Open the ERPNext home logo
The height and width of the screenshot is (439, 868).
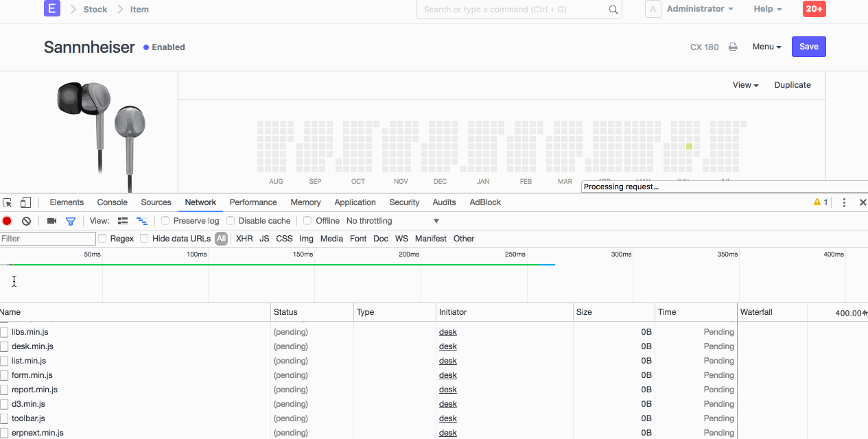51,8
